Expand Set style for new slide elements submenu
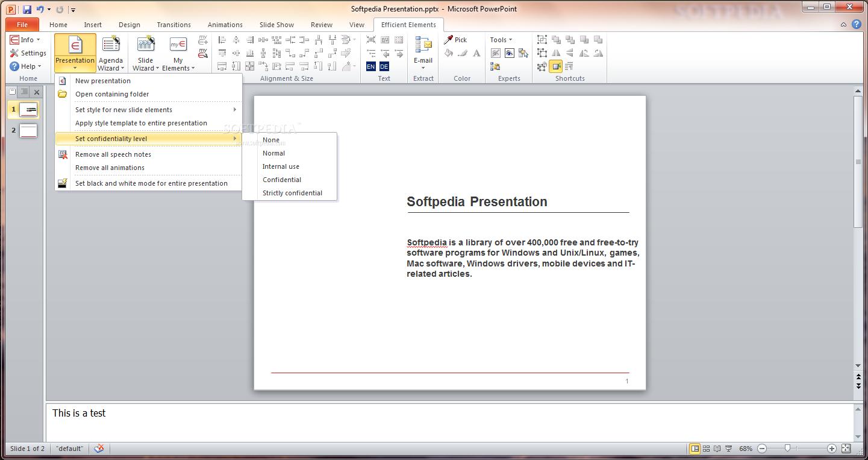Image resolution: width=868 pixels, height=460 pixels. (x=148, y=110)
